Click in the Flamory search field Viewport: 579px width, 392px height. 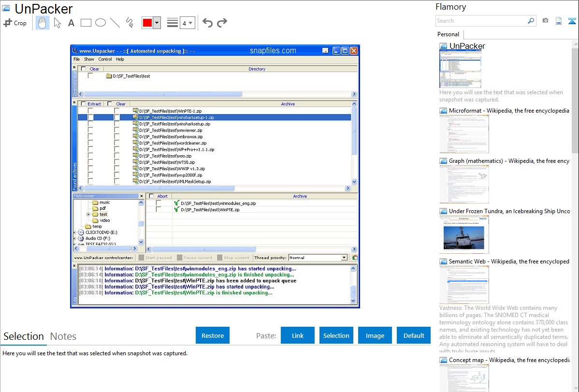[x=481, y=21]
